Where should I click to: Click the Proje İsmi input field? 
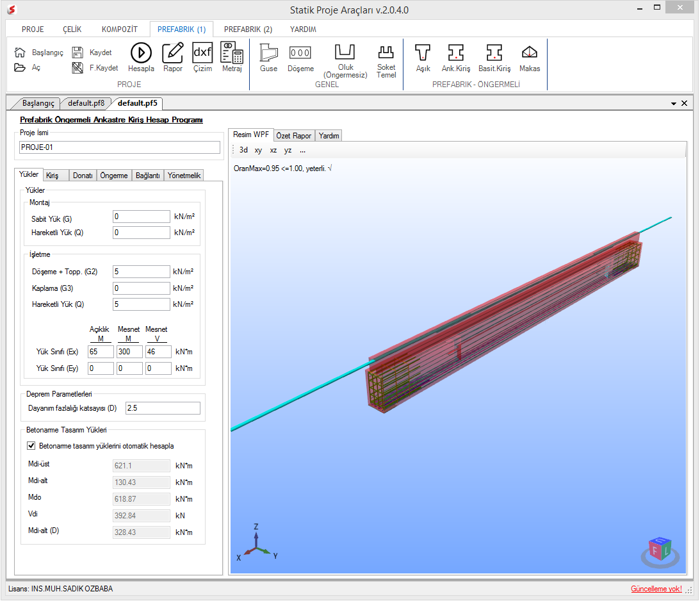tap(120, 147)
